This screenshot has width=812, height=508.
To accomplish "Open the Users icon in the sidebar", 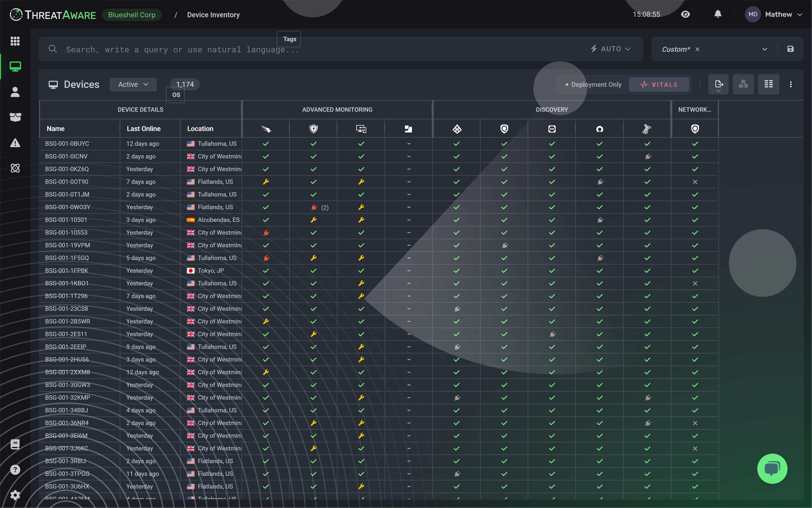I will click(15, 92).
